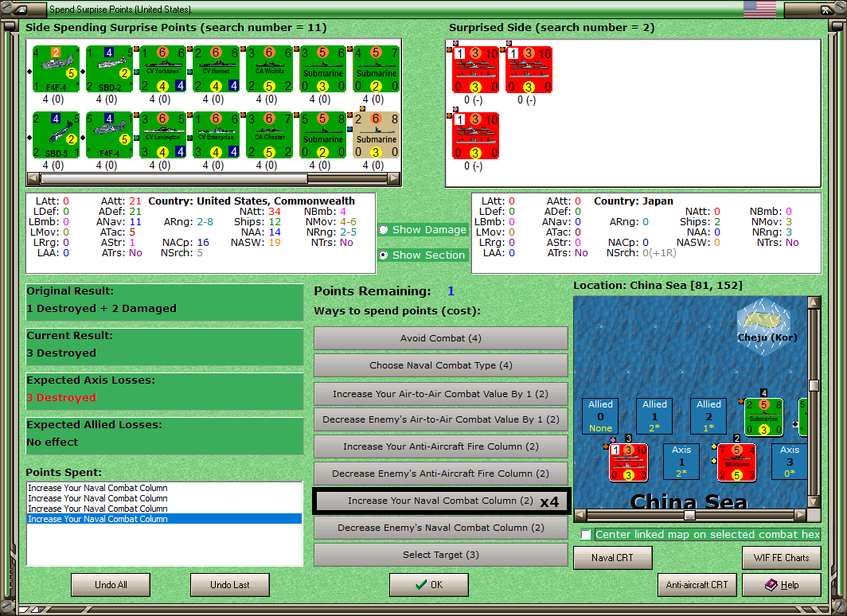Click 'Country: Japan' label
Screen dimensions: 847x616
coord(634,201)
